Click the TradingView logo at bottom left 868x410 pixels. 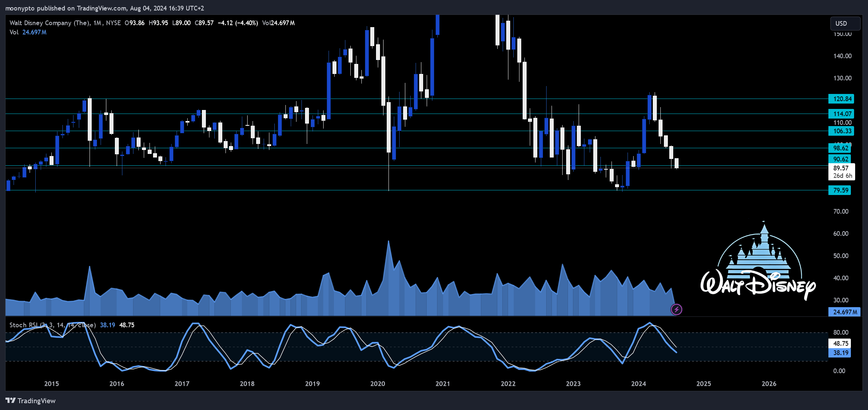pyautogui.click(x=31, y=401)
